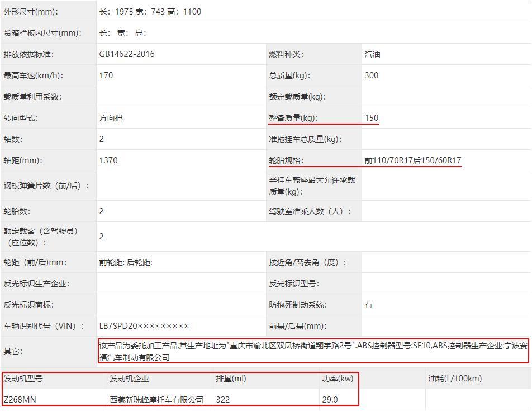Click the 其它 remarks text about 重庆市渝北区
The width and height of the screenshot is (532, 411).
(x=312, y=351)
